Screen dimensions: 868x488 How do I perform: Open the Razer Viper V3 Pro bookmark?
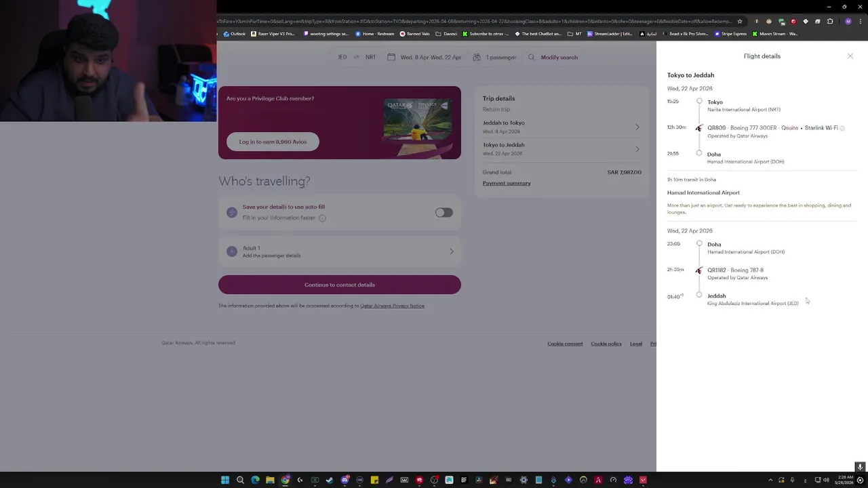click(273, 34)
